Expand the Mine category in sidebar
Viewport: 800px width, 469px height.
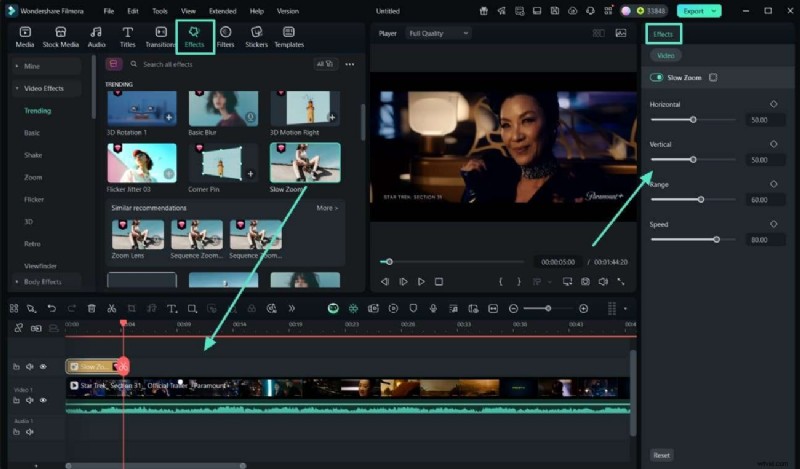click(32, 66)
